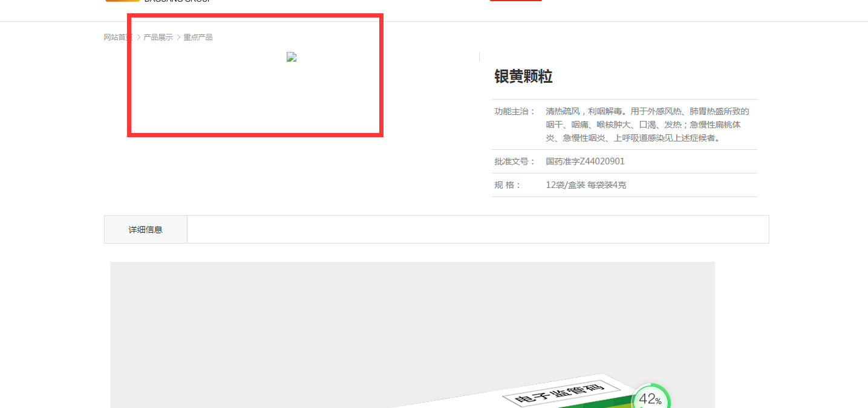Click the 规 格： label
Image resolution: width=868 pixels, height=408 pixels.
[507, 185]
